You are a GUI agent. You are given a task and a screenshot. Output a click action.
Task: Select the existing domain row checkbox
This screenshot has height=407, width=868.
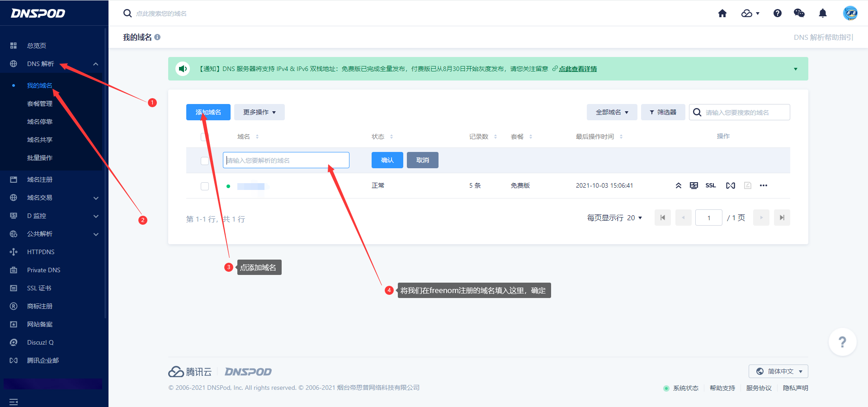pos(205,186)
